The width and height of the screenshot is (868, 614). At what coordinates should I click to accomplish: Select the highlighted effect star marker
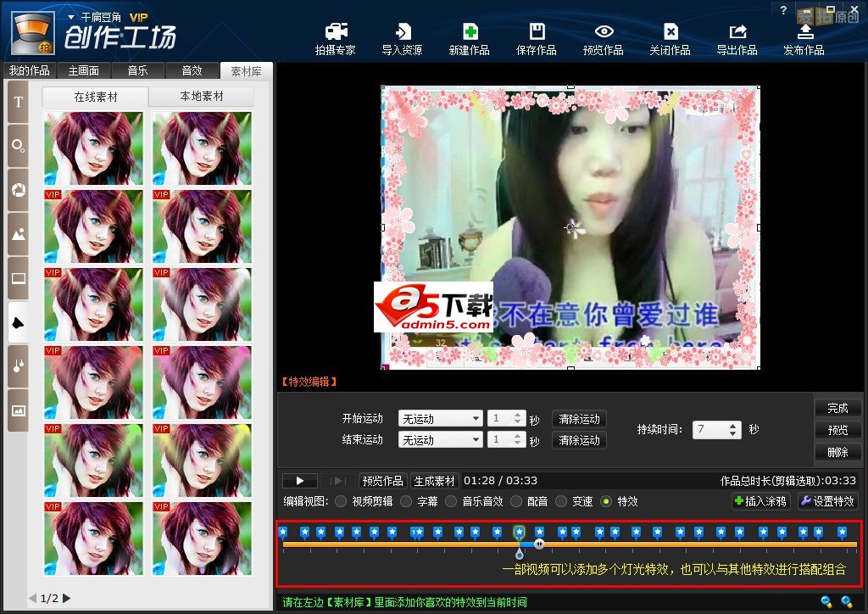click(519, 533)
